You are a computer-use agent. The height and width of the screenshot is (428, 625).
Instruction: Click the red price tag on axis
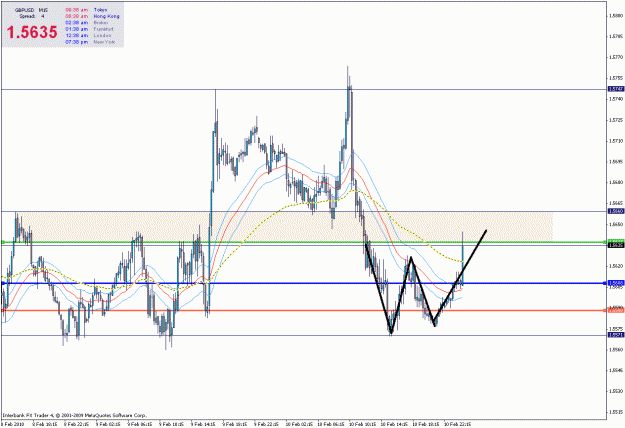(616, 310)
